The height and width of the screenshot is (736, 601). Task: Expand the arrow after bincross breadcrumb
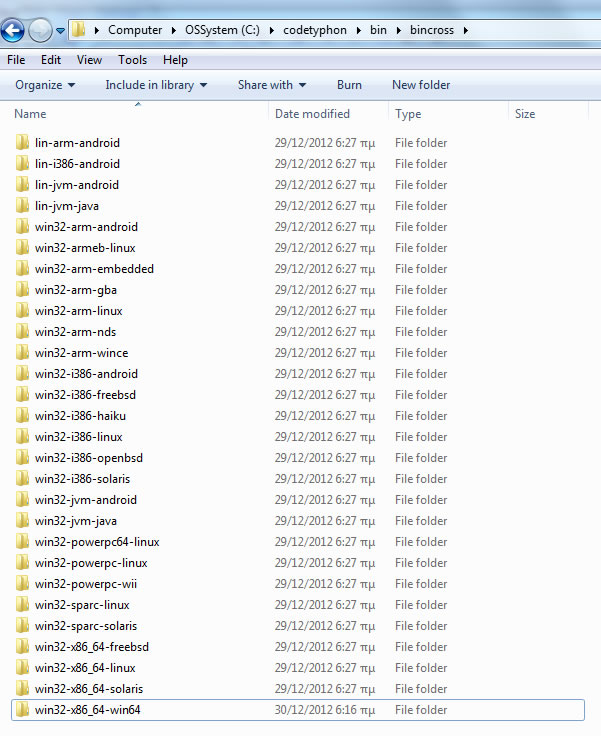tap(466, 31)
